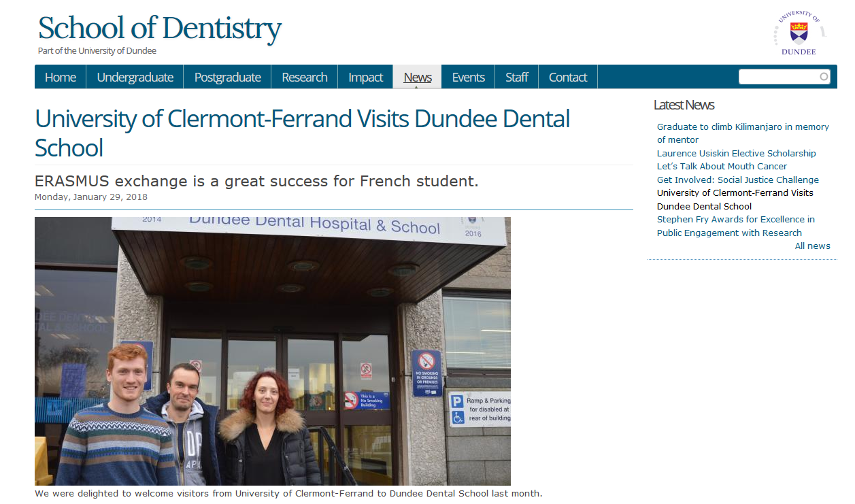This screenshot has height=504, width=855.
Task: Select the Research navigation tab
Action: [305, 77]
